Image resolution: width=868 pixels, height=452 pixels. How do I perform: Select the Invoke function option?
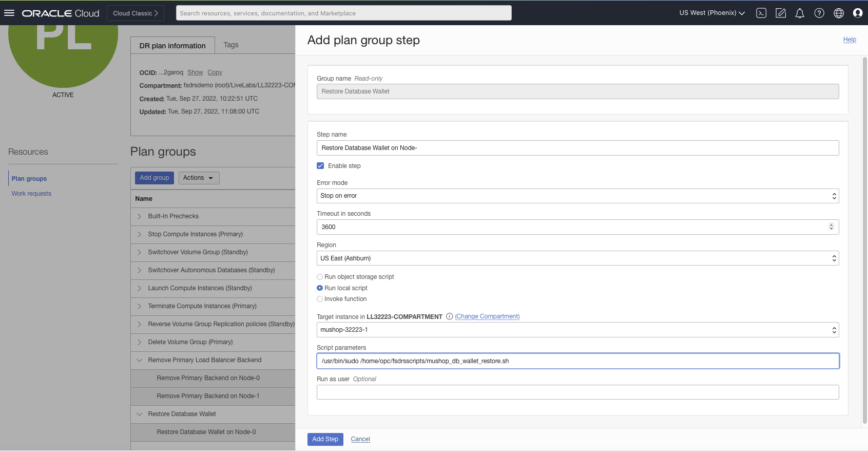point(320,299)
